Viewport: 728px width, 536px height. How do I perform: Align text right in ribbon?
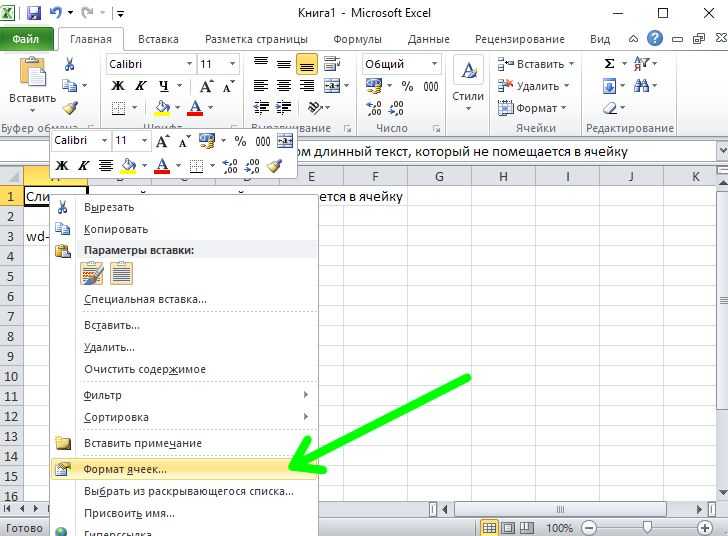click(306, 86)
